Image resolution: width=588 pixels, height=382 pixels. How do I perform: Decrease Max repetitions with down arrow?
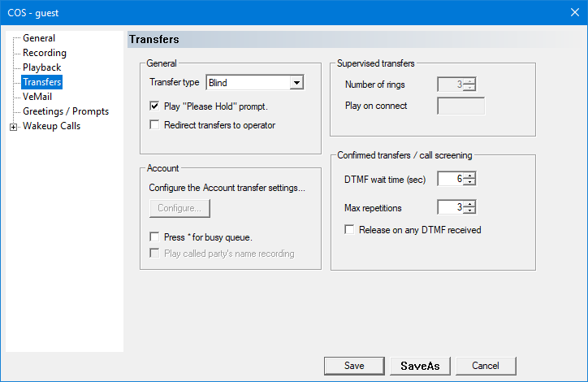coord(469,211)
